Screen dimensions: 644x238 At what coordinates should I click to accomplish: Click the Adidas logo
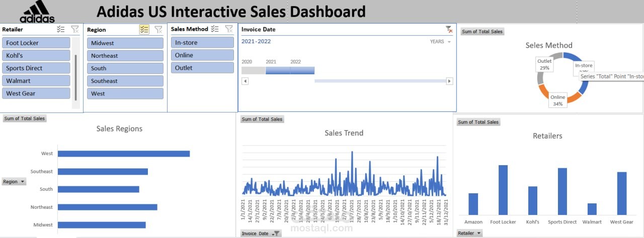pos(37,12)
